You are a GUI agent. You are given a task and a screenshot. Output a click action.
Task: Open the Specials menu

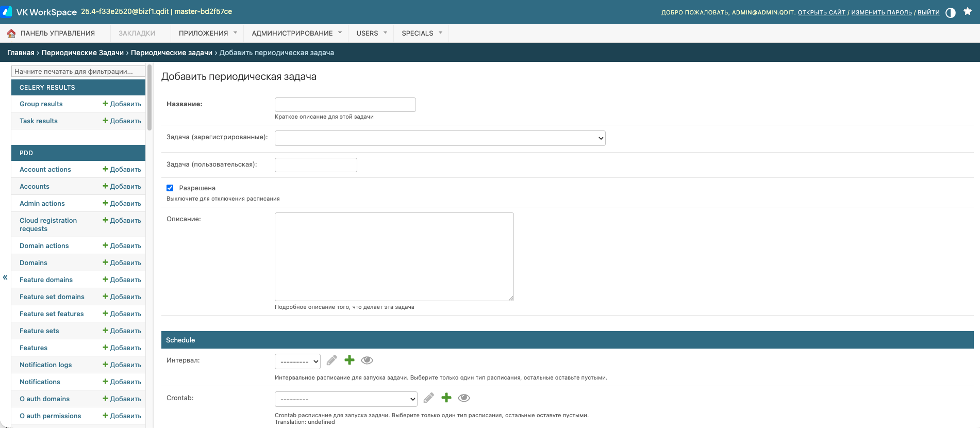[x=422, y=34]
